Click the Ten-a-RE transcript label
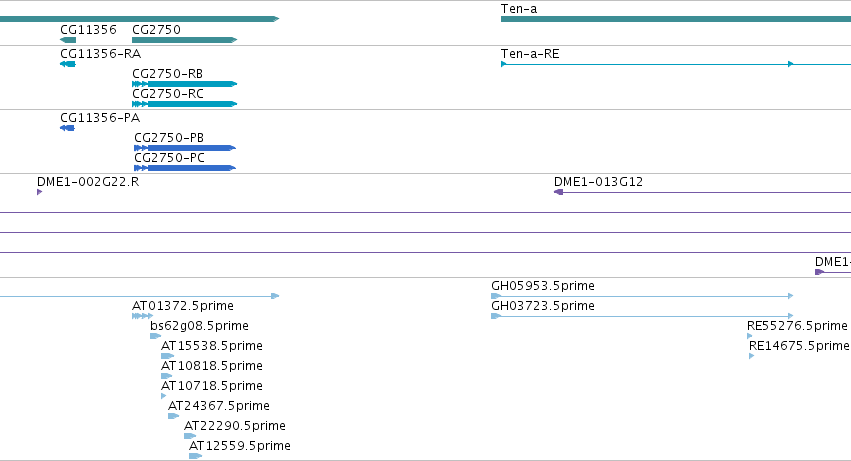The width and height of the screenshot is (851, 461). (530, 54)
